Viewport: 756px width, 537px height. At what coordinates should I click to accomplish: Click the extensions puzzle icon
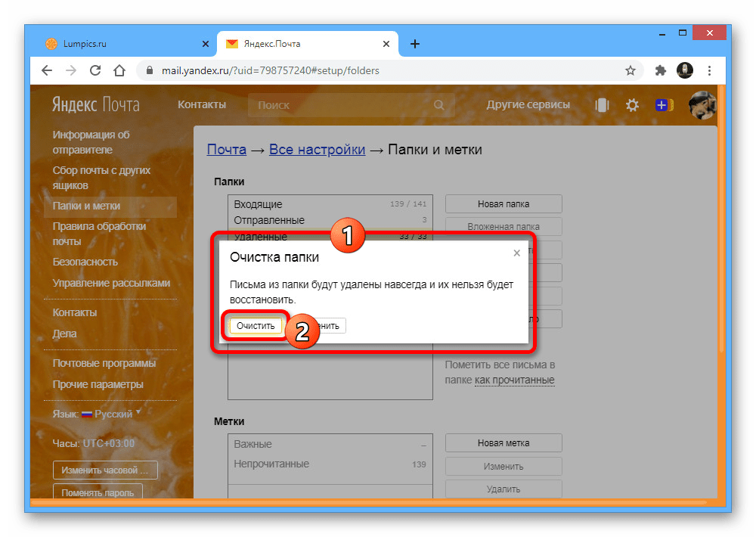[x=660, y=70]
